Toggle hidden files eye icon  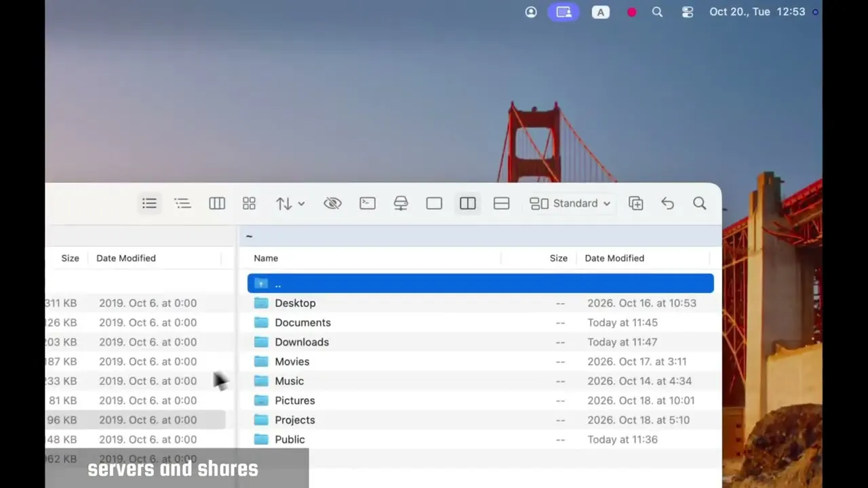click(332, 203)
